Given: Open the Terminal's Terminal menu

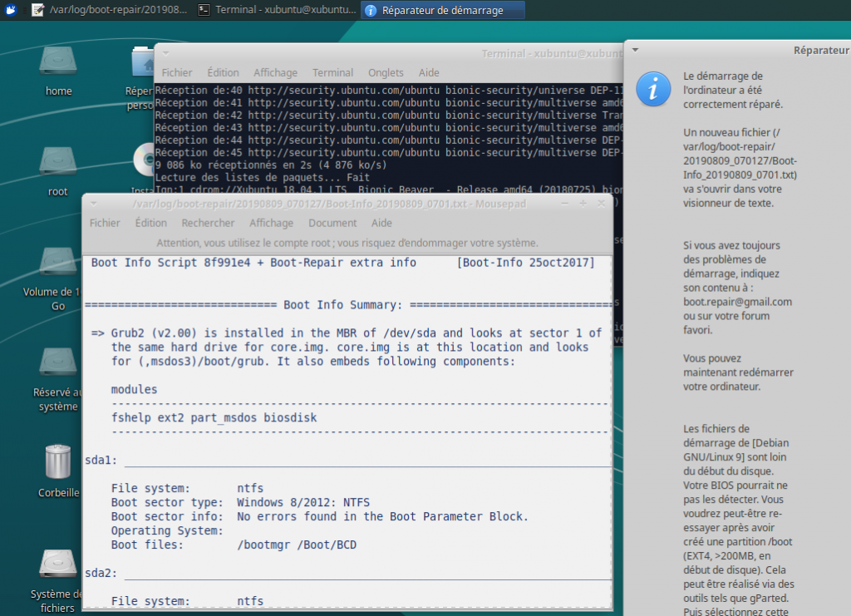Looking at the screenshot, I should pos(332,72).
